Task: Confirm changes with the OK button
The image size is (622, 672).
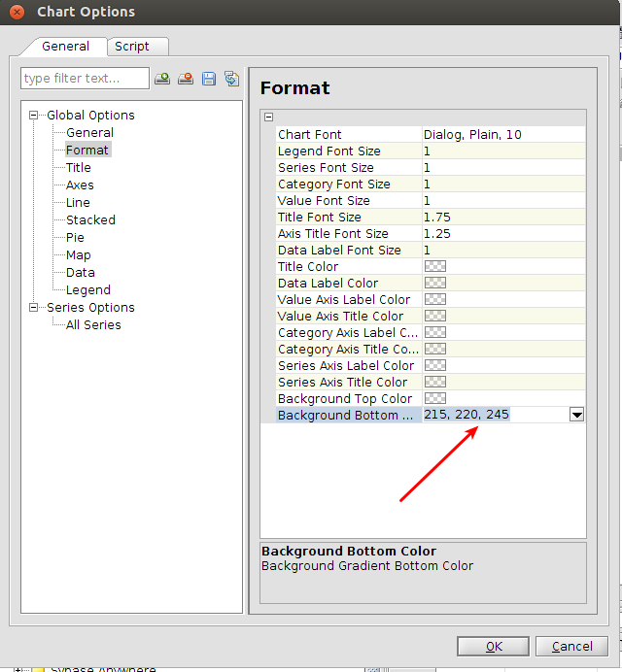Action: pos(494,646)
